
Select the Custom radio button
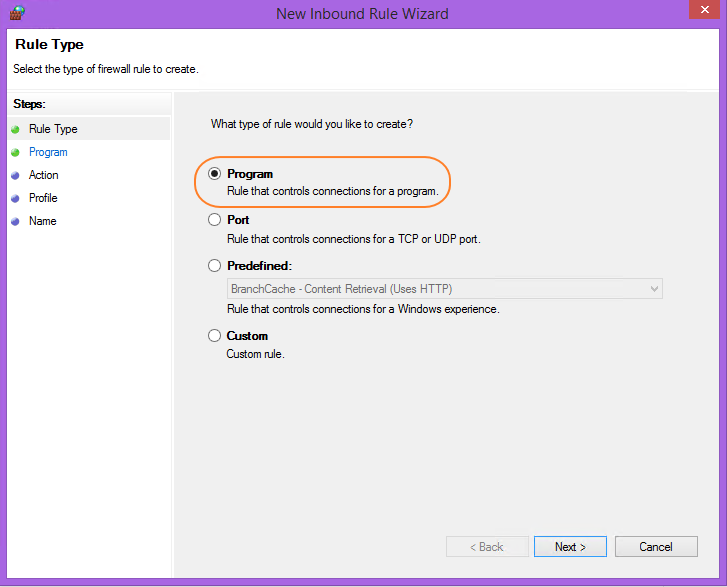coord(214,336)
